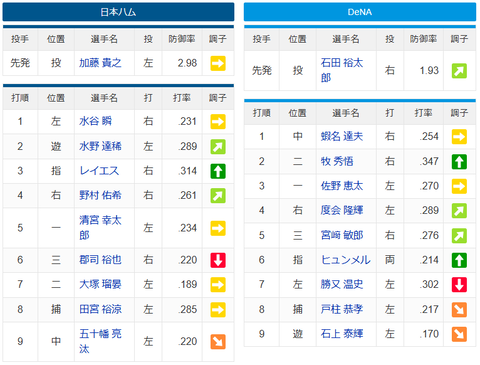Image resolution: width=480 pixels, height=365 pixels.
Task: Click the green up arrow for 牧 秀悟
Action: 459,162
